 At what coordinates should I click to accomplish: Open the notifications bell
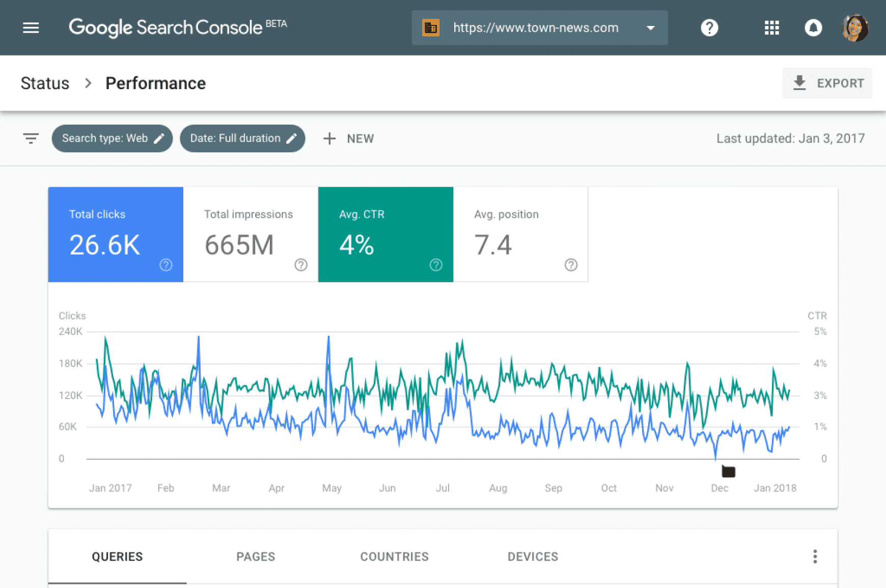[x=813, y=27]
